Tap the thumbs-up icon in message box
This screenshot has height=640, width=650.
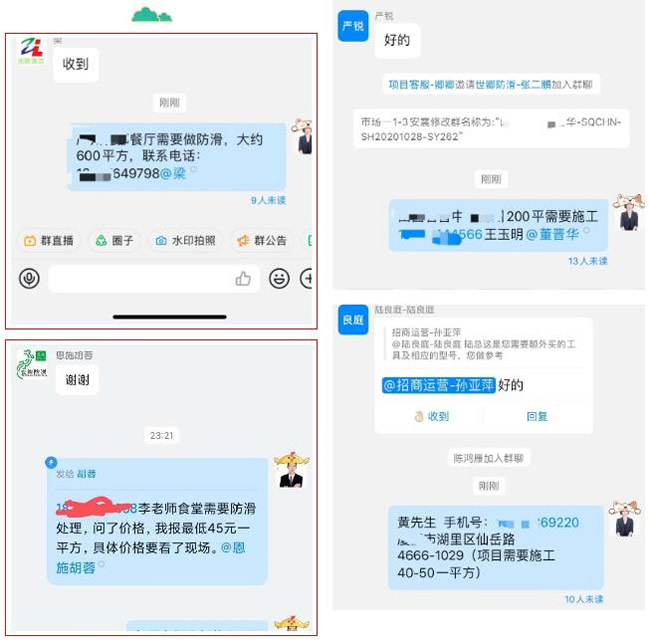click(243, 279)
